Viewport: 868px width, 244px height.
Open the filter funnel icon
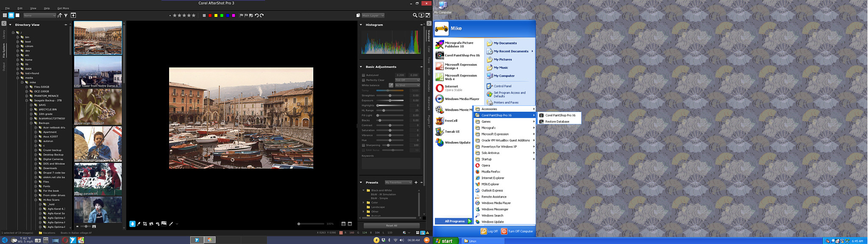66,15
